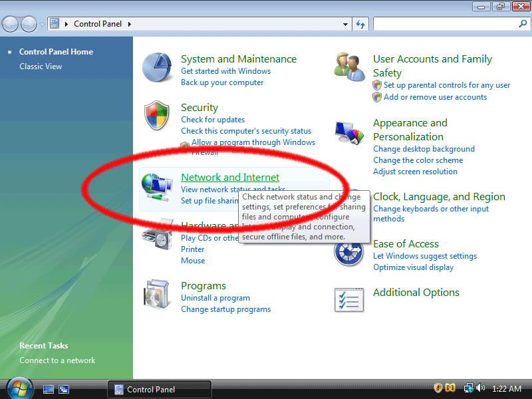Click the taskbar clock showing 1:22 AM
This screenshot has width=532, height=399.
coord(507,388)
